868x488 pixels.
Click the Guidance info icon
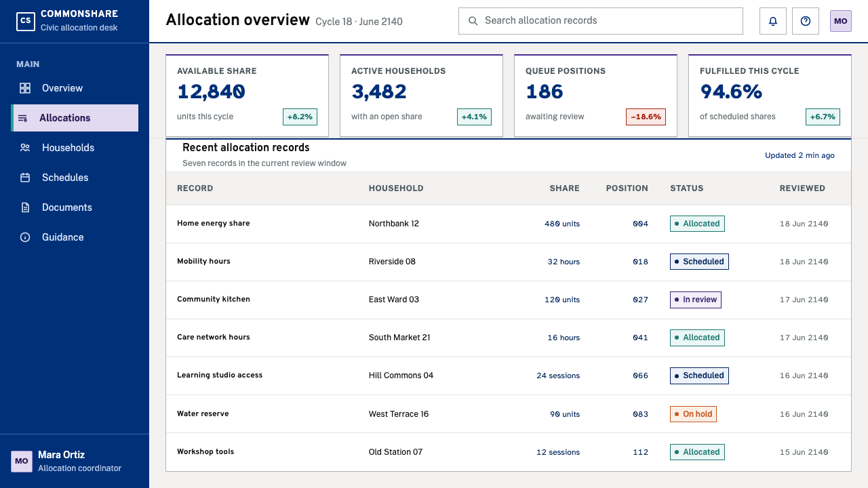(x=25, y=237)
